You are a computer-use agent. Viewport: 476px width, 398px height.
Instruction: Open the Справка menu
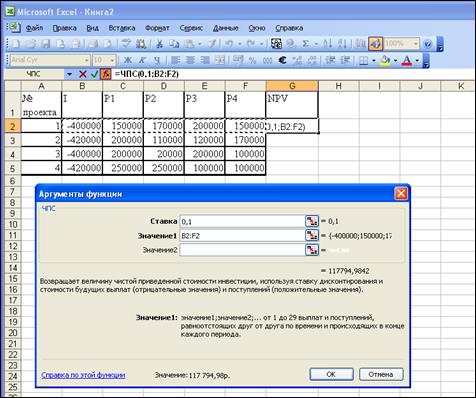click(289, 28)
